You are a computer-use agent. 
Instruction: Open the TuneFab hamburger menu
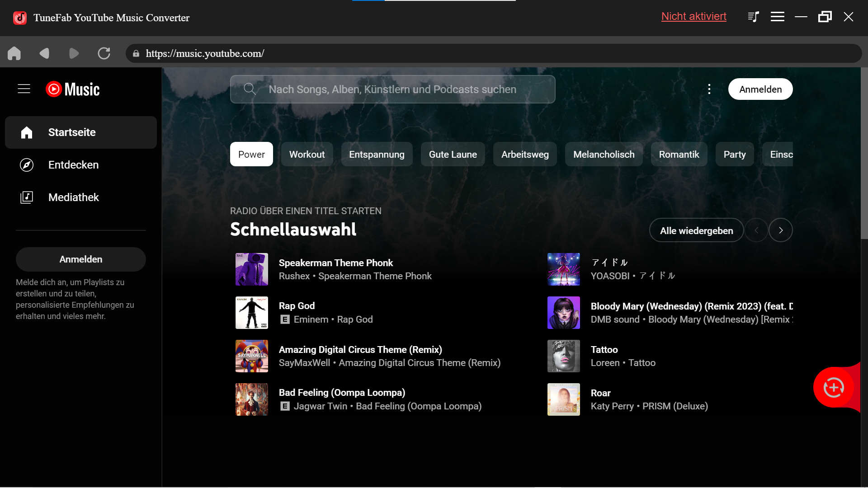coord(778,17)
